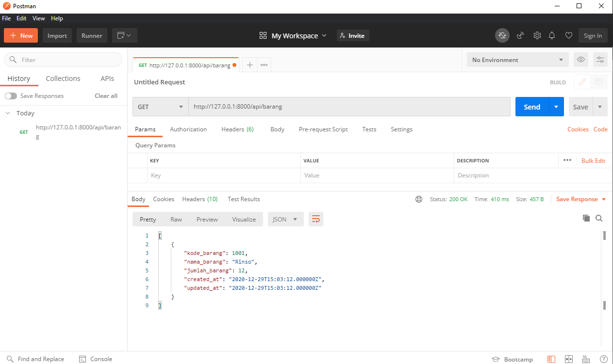Open the Bulk Edit link

tap(593, 160)
